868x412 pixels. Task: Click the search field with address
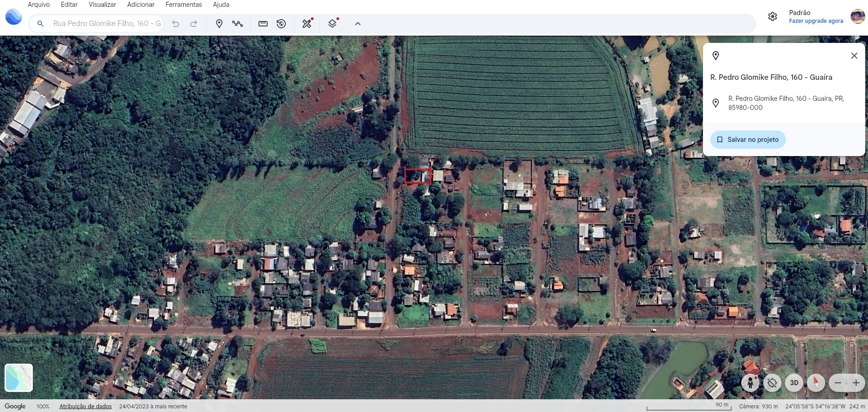pyautogui.click(x=107, y=24)
